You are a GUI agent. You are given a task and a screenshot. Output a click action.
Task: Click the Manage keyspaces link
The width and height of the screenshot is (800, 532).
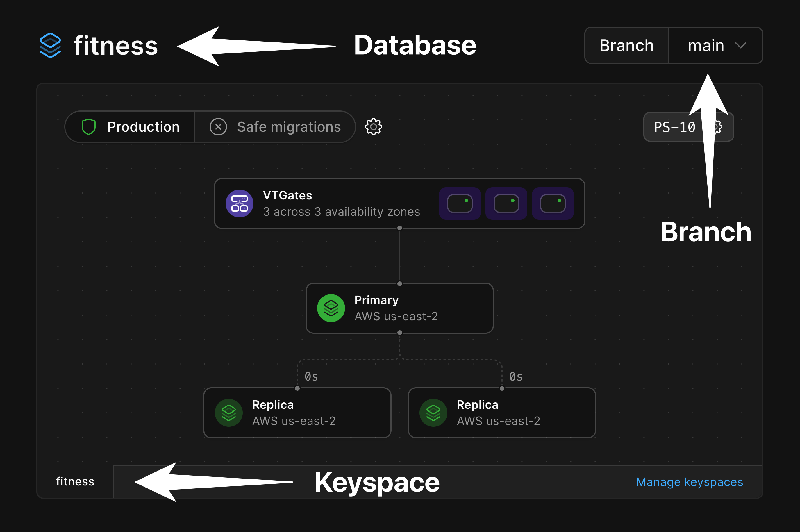pyautogui.click(x=689, y=481)
